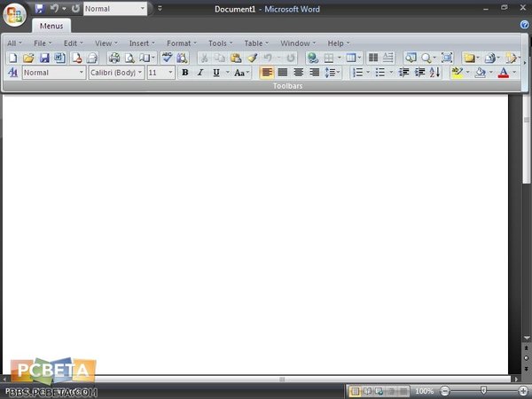Expand the line spacing dropdown
Viewport: 532px width, 399px height.
point(339,73)
